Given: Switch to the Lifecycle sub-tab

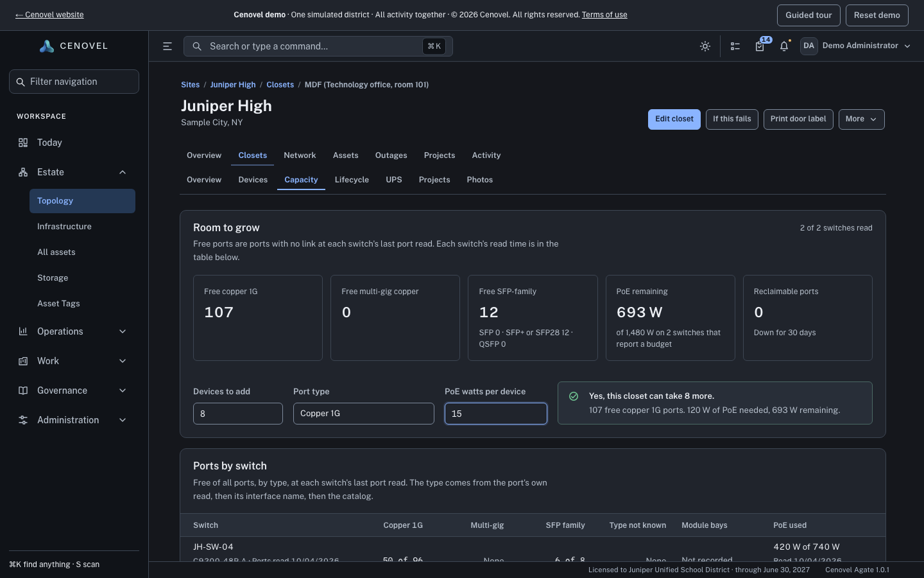Looking at the screenshot, I should 352,180.
